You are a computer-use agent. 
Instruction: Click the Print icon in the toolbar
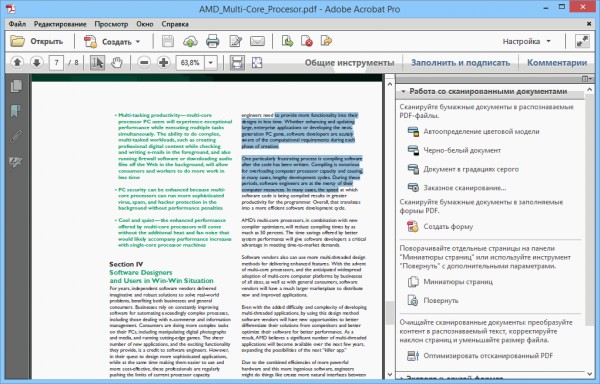tap(212, 41)
